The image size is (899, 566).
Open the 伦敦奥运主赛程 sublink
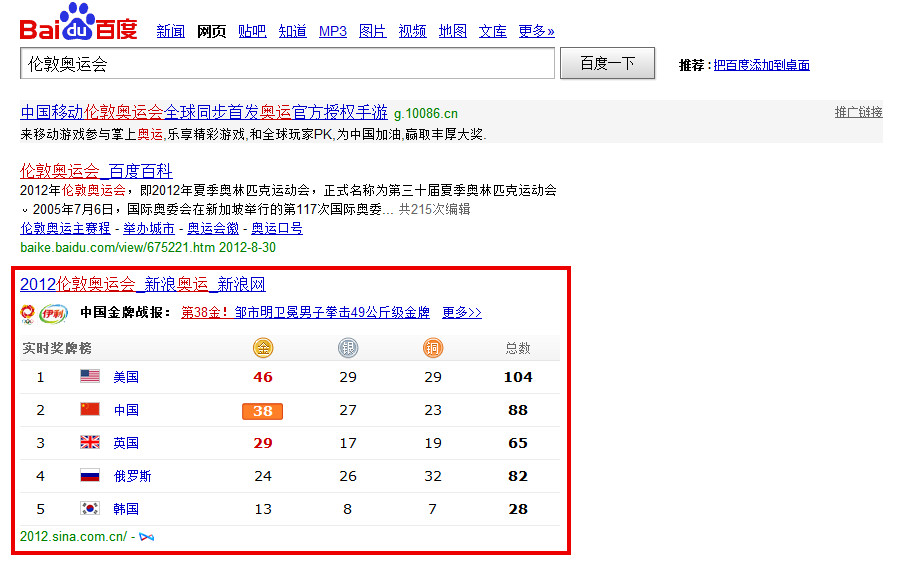click(x=65, y=228)
